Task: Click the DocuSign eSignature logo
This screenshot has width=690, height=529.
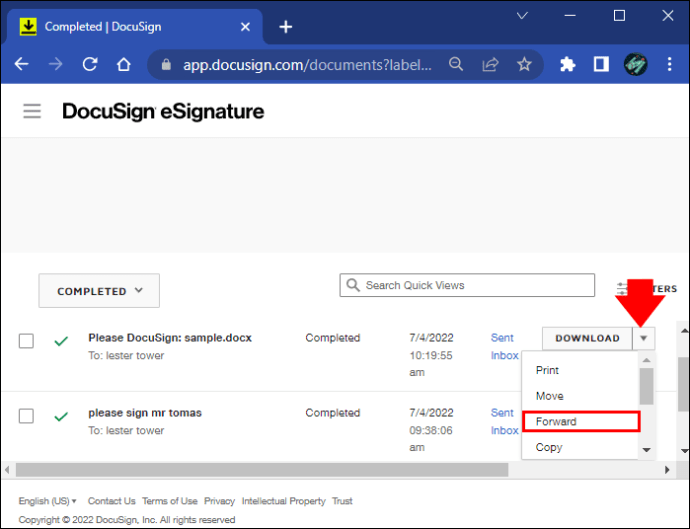Action: (x=163, y=111)
